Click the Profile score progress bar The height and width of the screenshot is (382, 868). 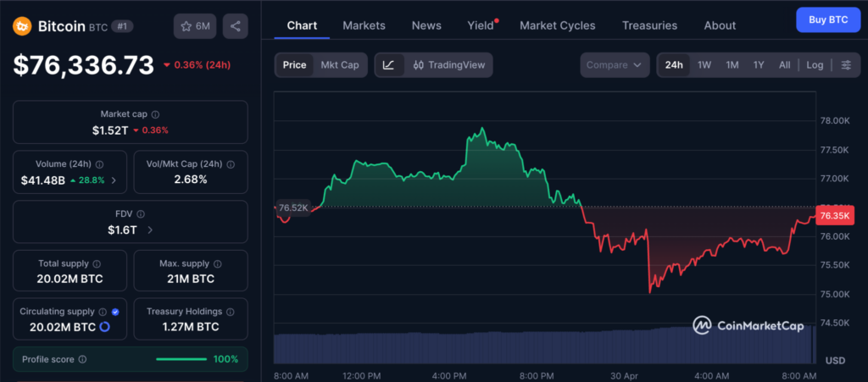tap(181, 359)
